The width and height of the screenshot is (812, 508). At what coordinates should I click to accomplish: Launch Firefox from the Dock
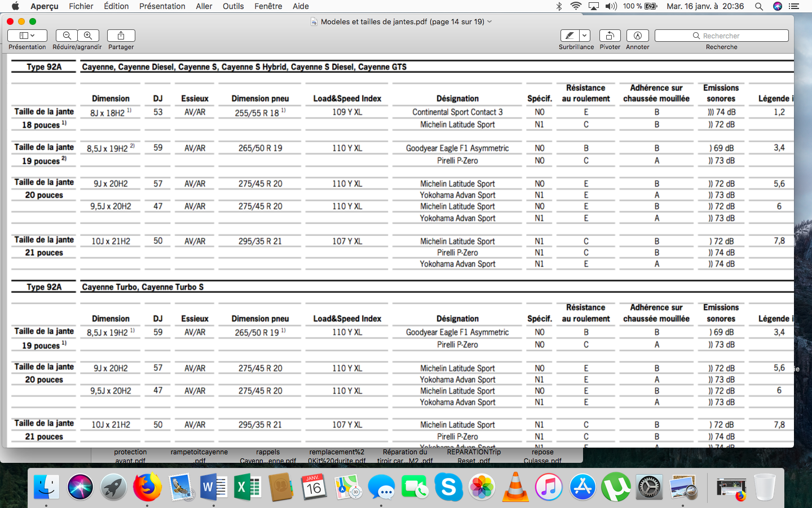point(147,487)
